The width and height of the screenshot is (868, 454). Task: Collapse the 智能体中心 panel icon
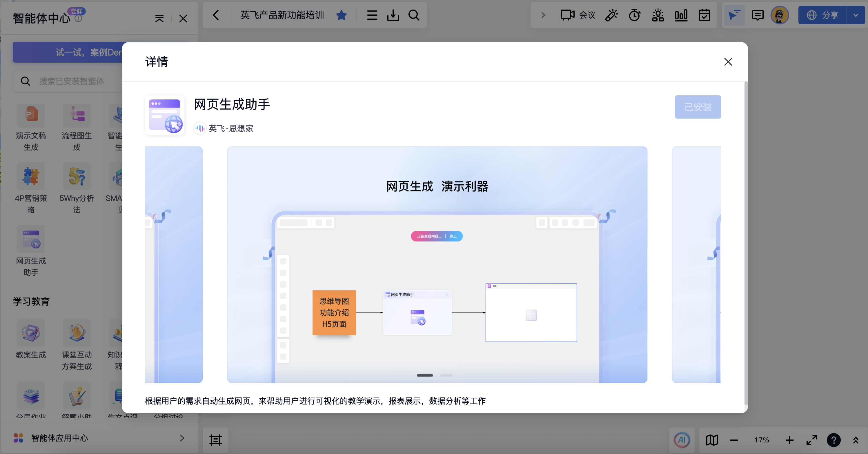[x=159, y=19]
